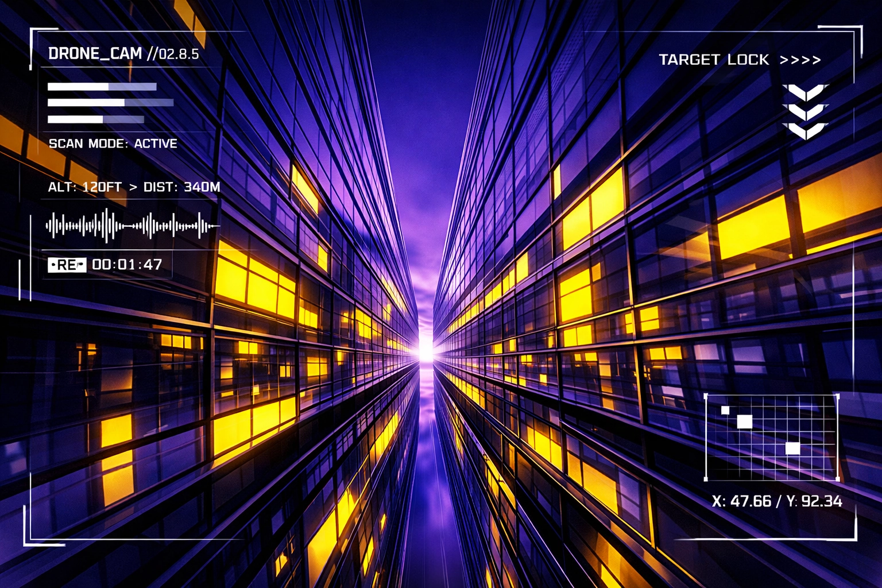
Task: Open the DRONE_CAM feed title
Action: click(95, 54)
